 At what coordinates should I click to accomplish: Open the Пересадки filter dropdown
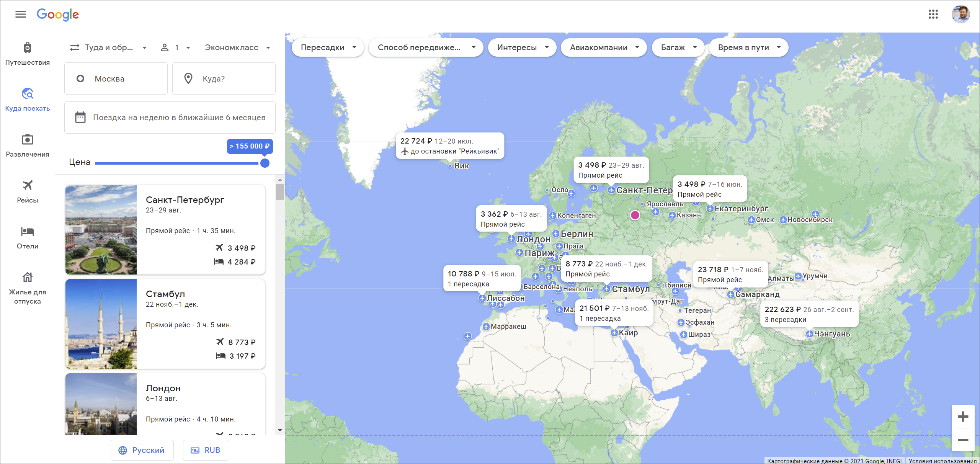pyautogui.click(x=328, y=47)
